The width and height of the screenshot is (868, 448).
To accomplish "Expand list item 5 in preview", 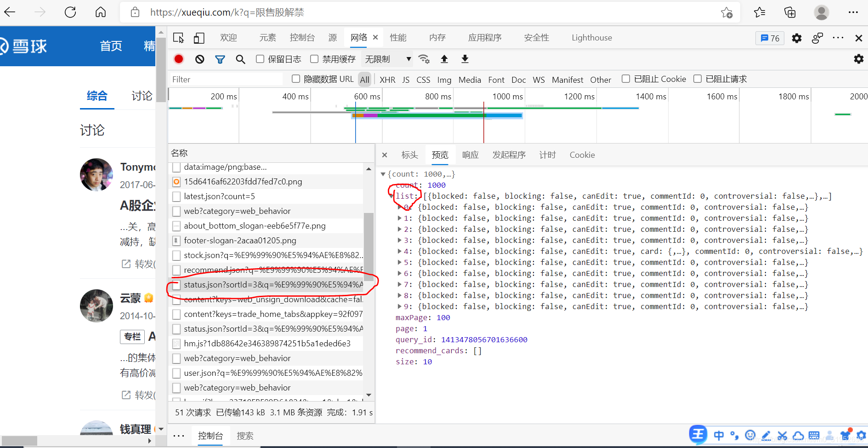I will click(399, 262).
